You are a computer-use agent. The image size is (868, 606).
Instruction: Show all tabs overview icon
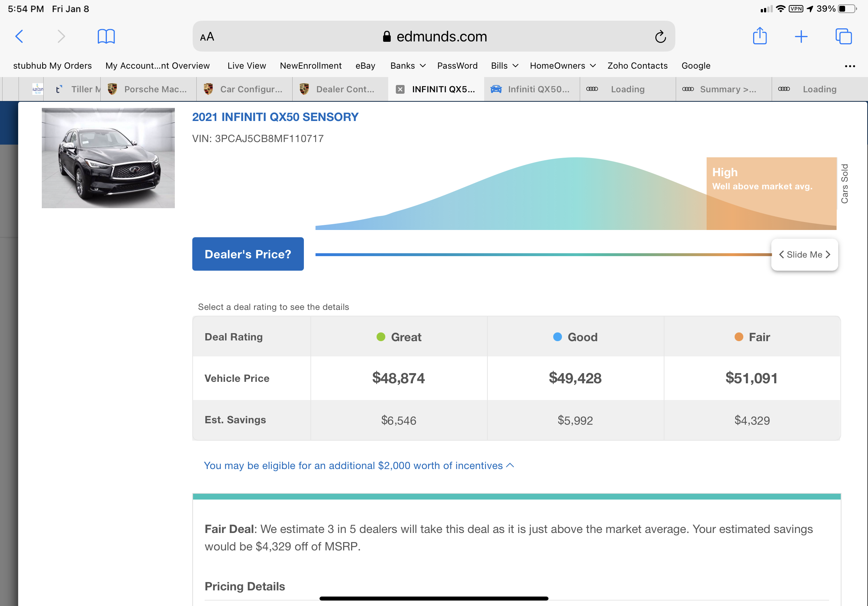click(x=843, y=37)
